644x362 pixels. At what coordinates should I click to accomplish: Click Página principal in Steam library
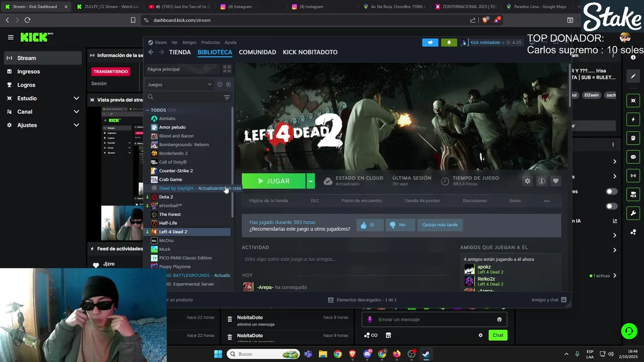164,69
